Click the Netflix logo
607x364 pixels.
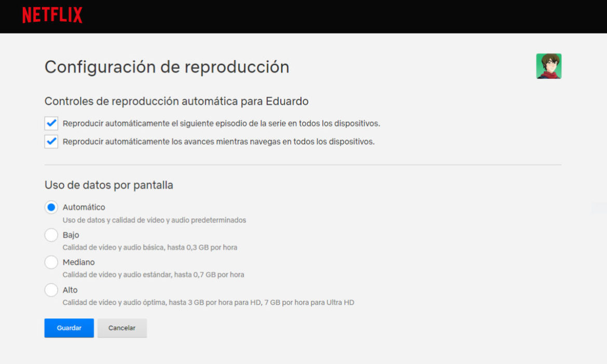pyautogui.click(x=52, y=15)
